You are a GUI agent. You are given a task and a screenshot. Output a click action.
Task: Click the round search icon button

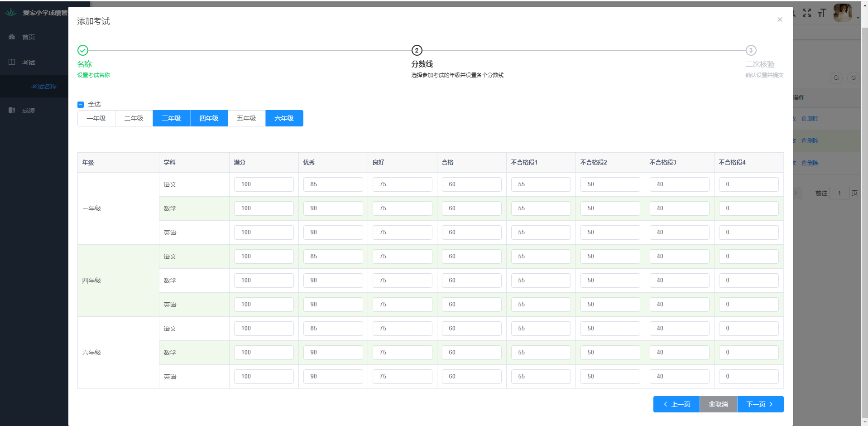click(x=836, y=77)
